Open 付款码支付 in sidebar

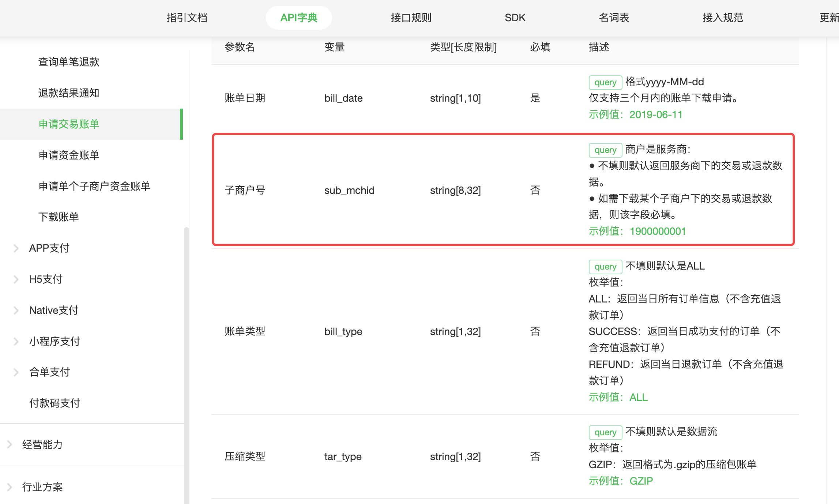(54, 403)
